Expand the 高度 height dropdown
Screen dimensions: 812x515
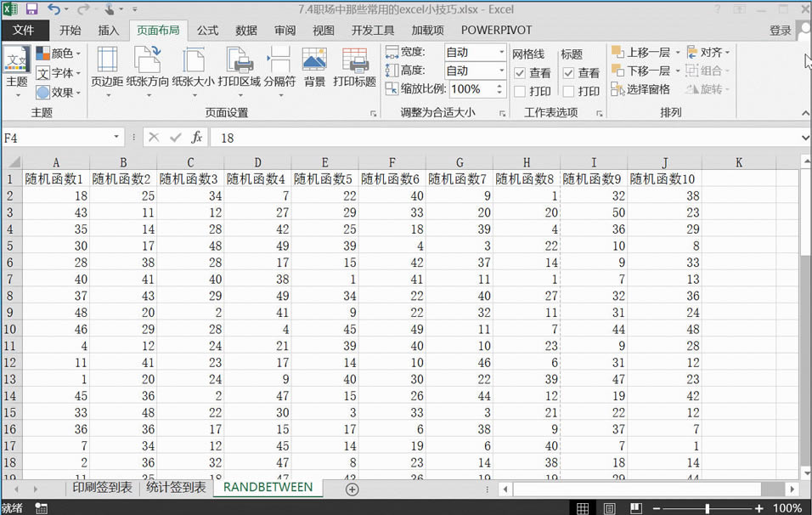501,71
